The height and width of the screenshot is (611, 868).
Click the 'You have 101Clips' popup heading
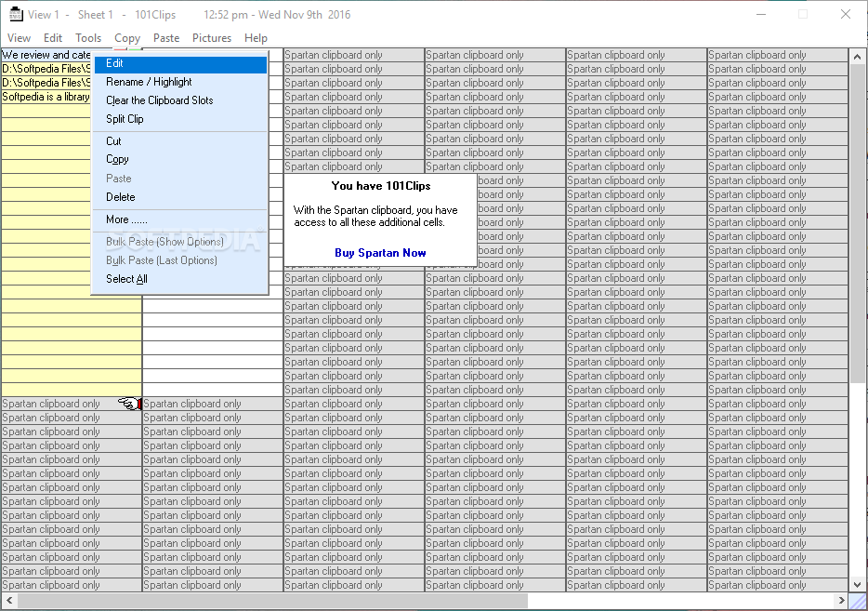coord(381,186)
